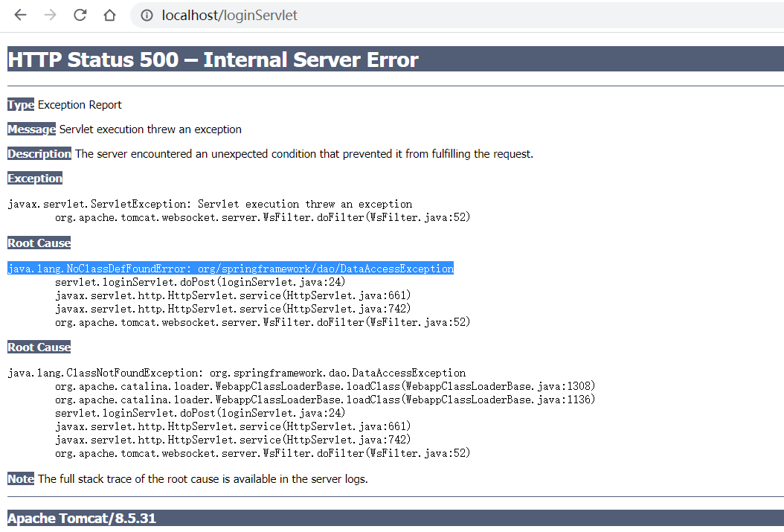Click the Exception label
The image size is (784, 532).
[35, 178]
